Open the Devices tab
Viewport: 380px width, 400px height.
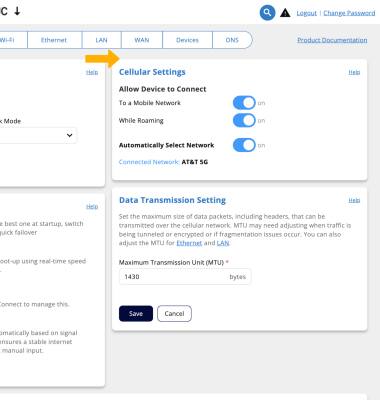pyautogui.click(x=187, y=40)
